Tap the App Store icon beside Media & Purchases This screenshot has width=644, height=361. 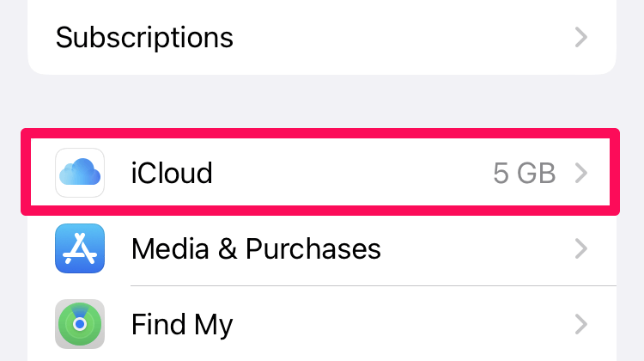(80, 248)
